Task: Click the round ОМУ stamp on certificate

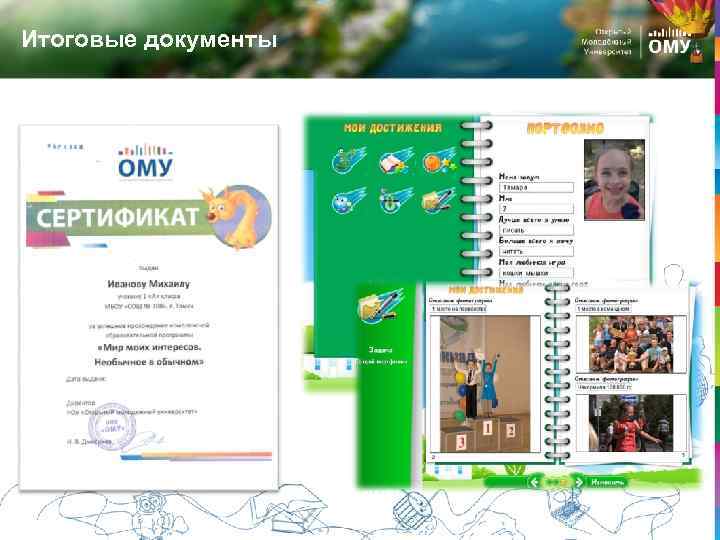Action: coord(112,427)
